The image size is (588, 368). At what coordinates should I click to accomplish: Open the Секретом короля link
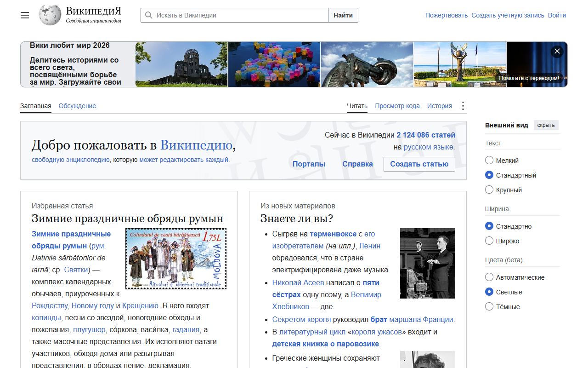[x=301, y=319]
